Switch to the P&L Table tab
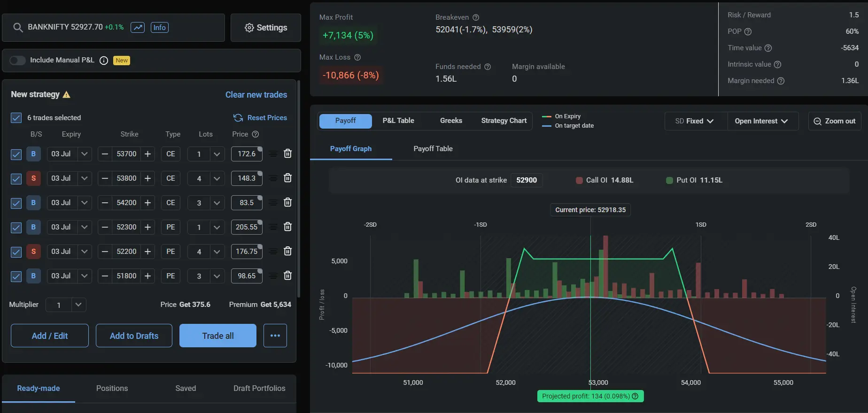868x413 pixels. click(x=398, y=121)
